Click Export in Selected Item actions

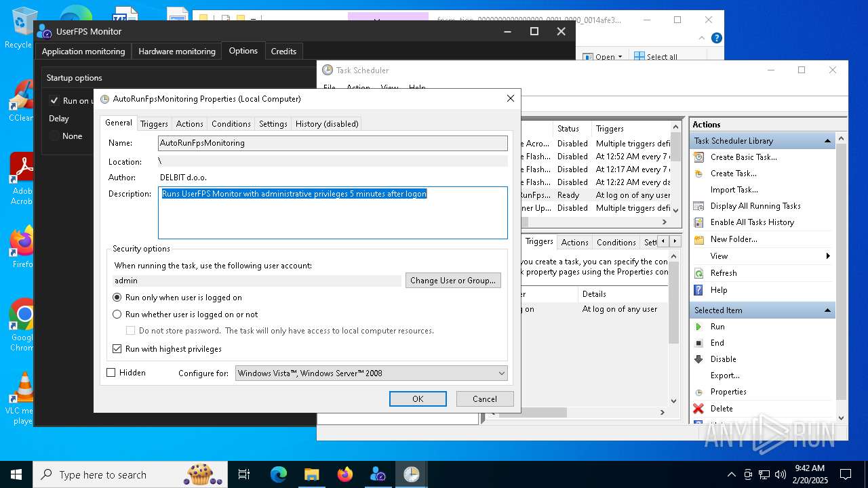pyautogui.click(x=725, y=375)
